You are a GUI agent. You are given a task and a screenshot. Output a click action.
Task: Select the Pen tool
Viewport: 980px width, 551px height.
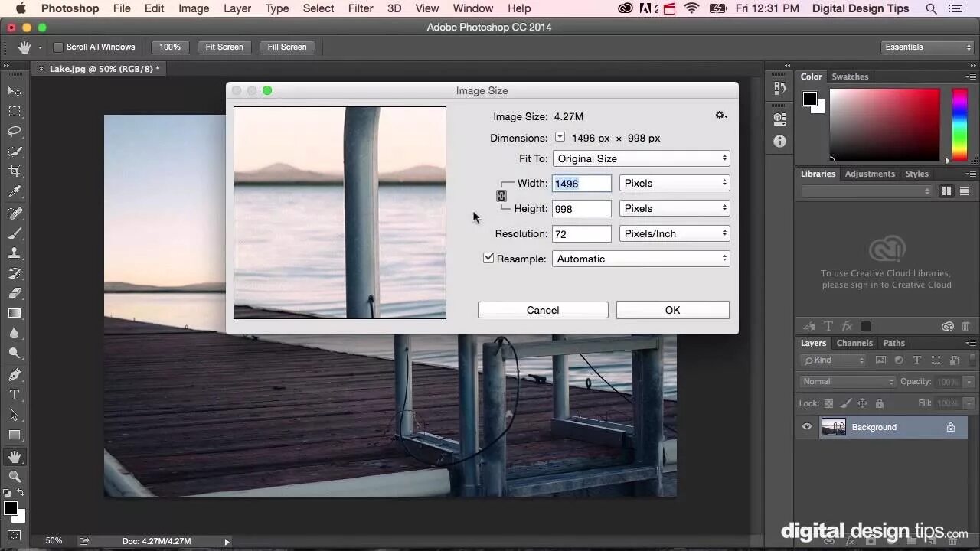click(x=15, y=375)
